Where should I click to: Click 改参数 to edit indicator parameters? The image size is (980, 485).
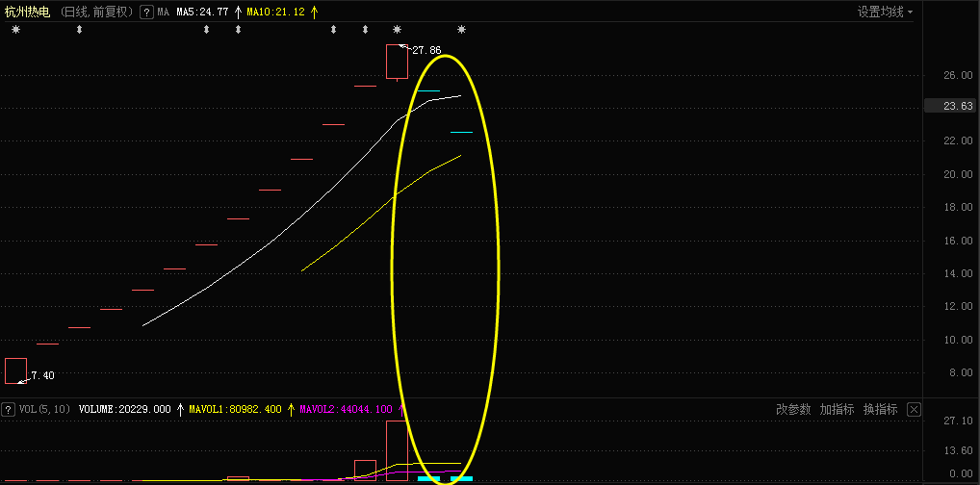point(793,410)
